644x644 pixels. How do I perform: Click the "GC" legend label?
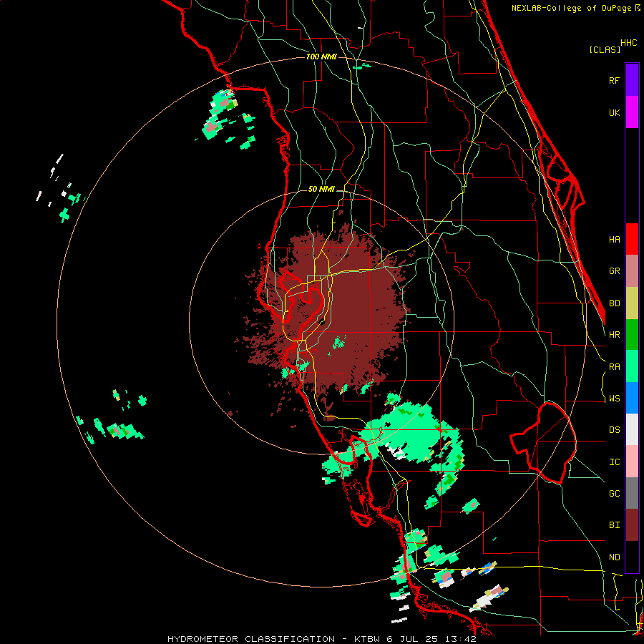614,494
